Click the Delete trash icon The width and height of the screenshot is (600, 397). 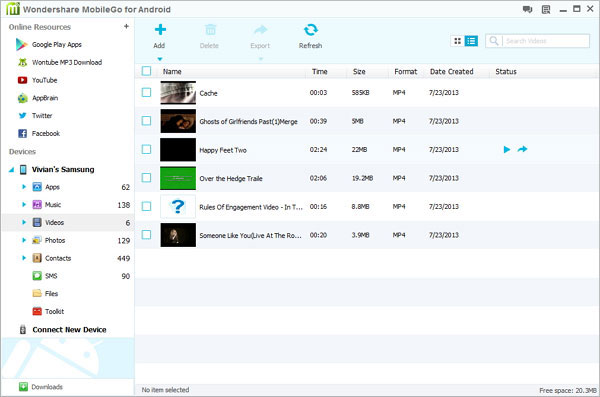tap(210, 30)
